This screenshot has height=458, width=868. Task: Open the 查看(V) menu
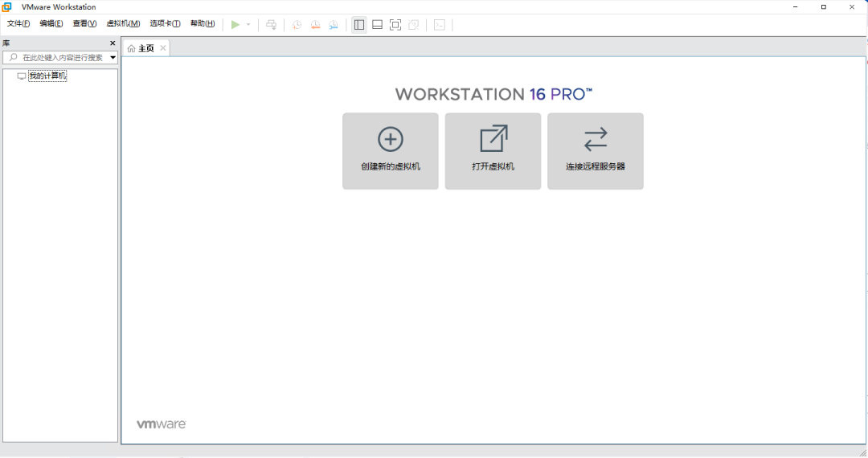pyautogui.click(x=84, y=23)
